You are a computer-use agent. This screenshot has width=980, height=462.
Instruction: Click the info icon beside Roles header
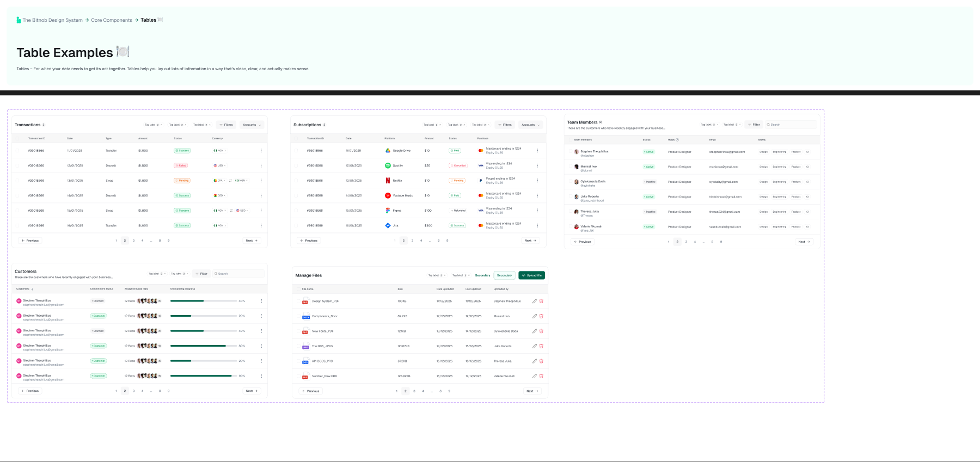point(677,140)
